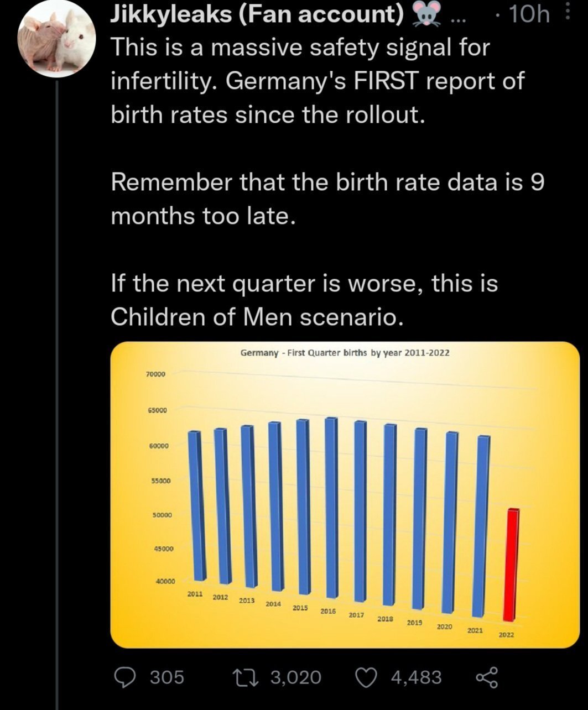Open the share icon under the chart
Image resolution: width=588 pixels, height=710 pixels.
(x=487, y=677)
